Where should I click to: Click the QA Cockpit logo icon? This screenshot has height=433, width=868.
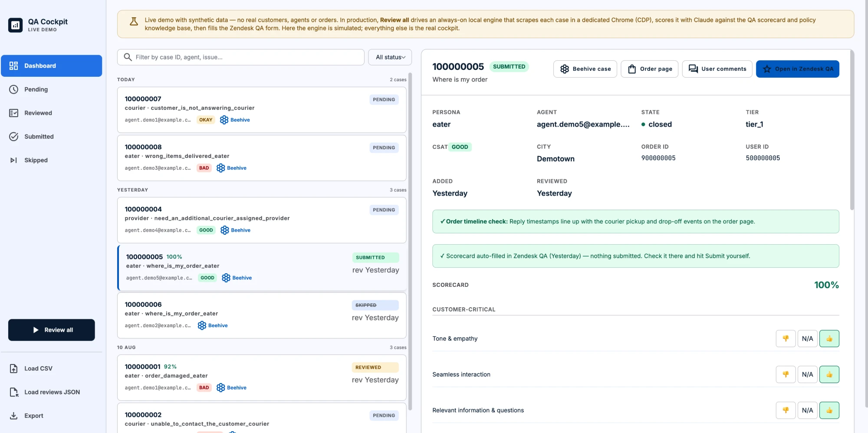[15, 25]
